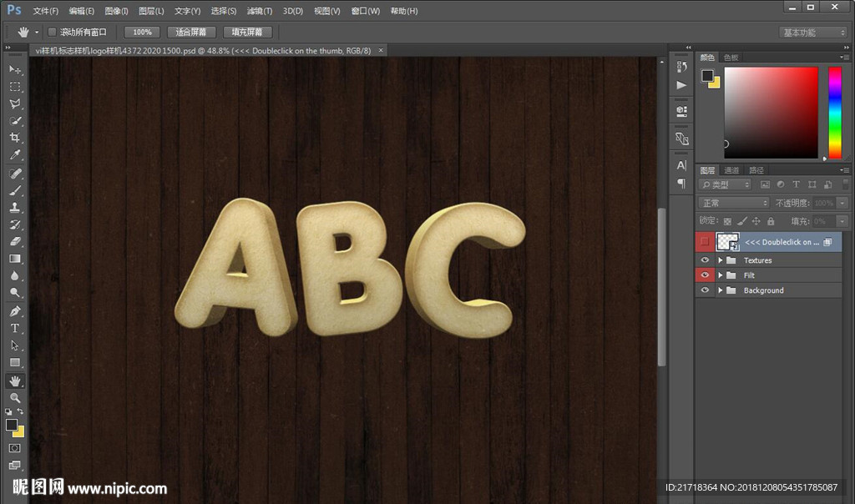Image resolution: width=855 pixels, height=504 pixels.
Task: Select the Polygonal Lasso tool
Action: (15, 103)
